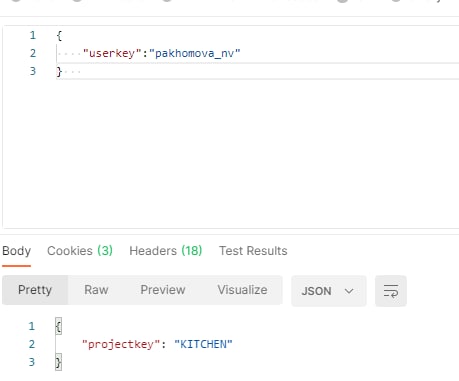Open the Cookies (3) tab
The height and width of the screenshot is (381, 459).
(x=80, y=251)
